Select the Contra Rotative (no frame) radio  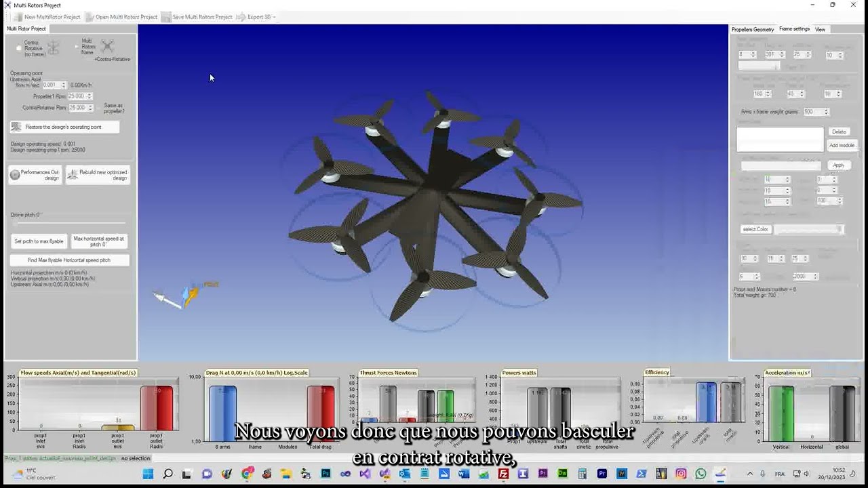coord(19,48)
